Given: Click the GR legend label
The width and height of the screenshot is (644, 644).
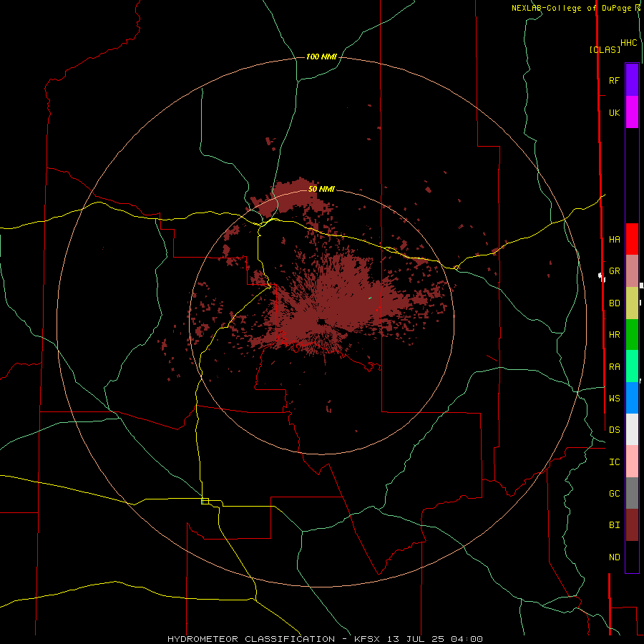Looking at the screenshot, I should (614, 271).
